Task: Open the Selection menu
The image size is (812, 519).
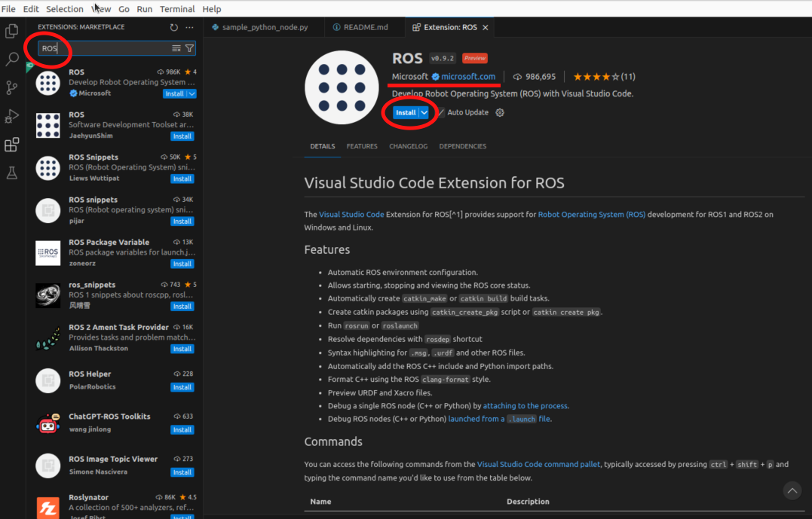Action: (x=64, y=9)
